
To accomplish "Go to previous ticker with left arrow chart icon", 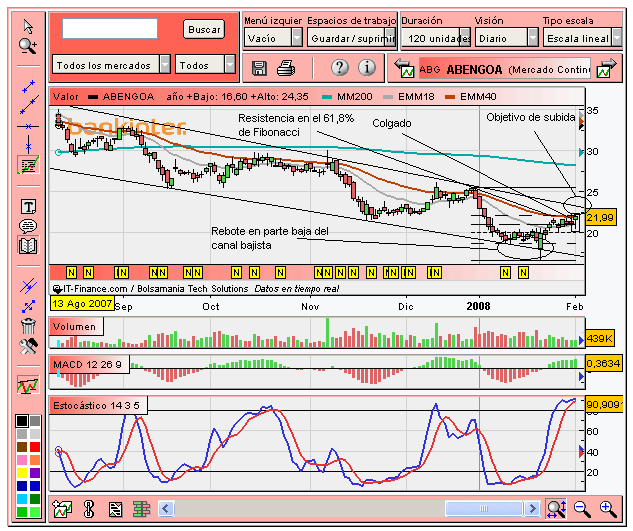I will point(405,68).
